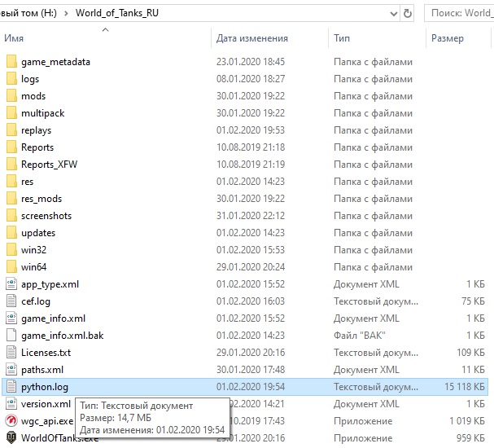Select the Reports folder icon
494x448 pixels.
[11, 147]
